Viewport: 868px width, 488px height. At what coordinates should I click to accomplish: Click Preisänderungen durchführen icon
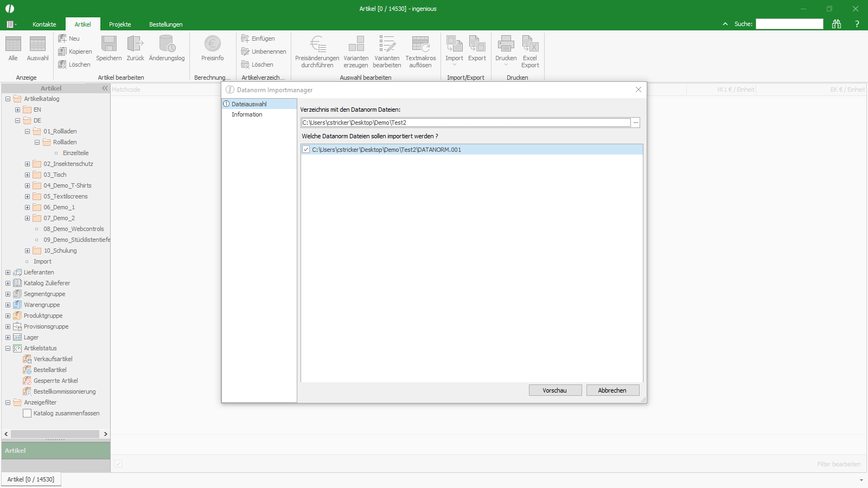[317, 43]
